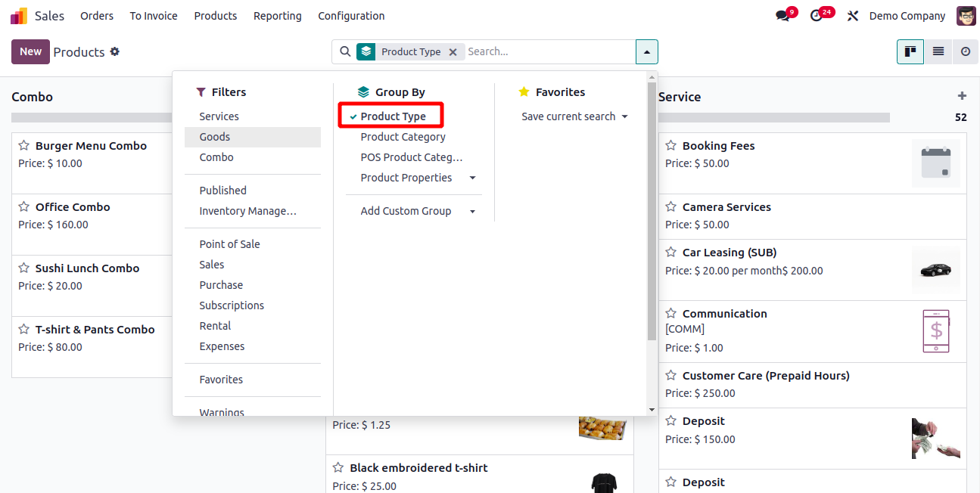Open the discuss messages icon
Screen dimensions: 980x493
(x=782, y=16)
